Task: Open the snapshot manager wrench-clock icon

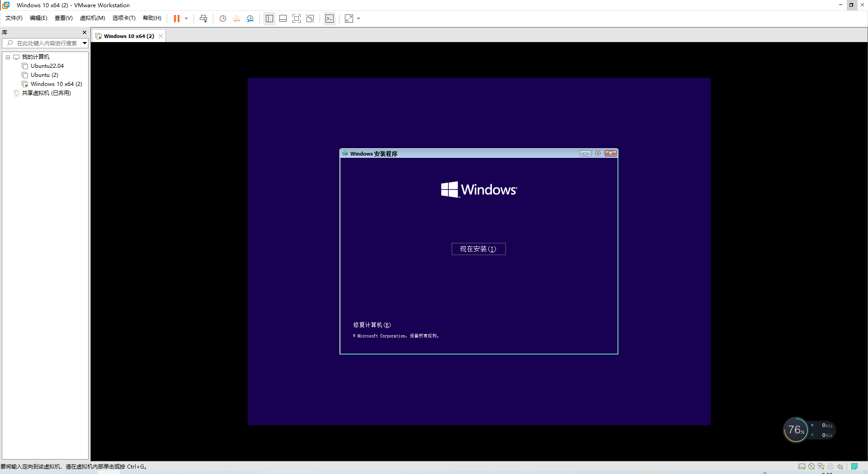Action: point(250,19)
